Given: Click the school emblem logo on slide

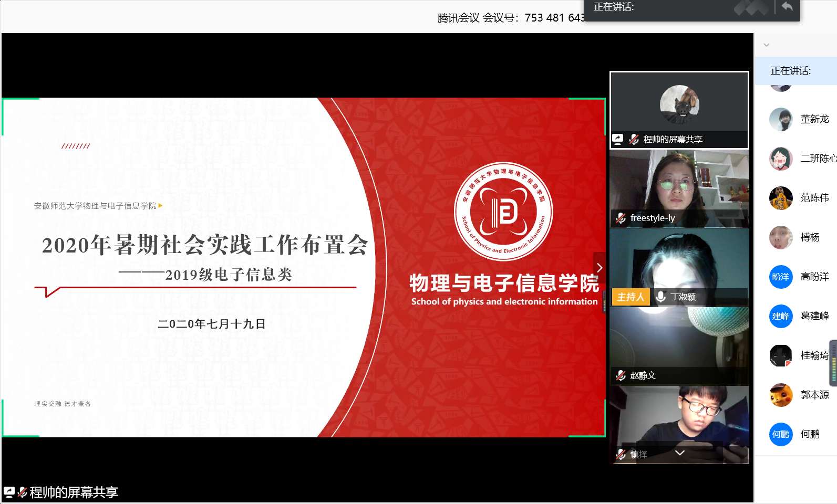Looking at the screenshot, I should click(503, 211).
